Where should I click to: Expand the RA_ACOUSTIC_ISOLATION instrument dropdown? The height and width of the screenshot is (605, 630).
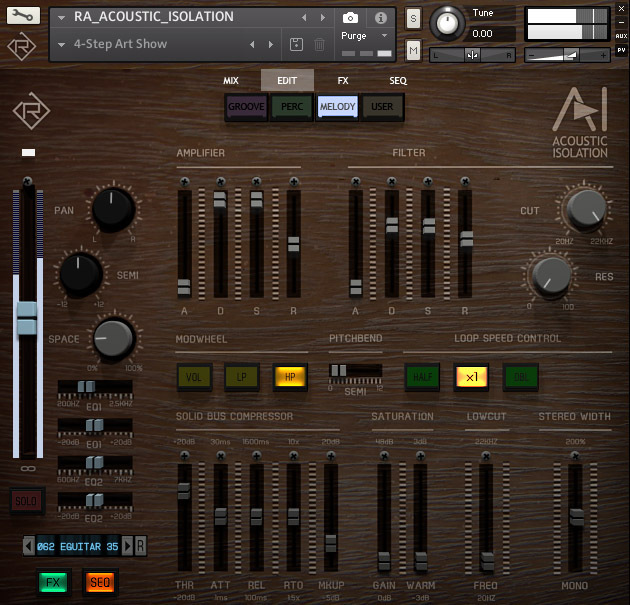coord(62,17)
